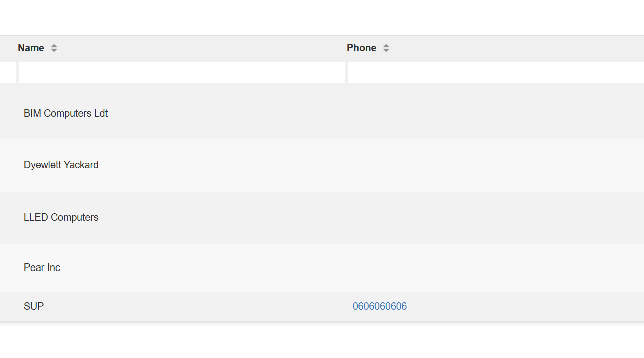
Task: Click the descending arrow beside Phone
Action: [x=386, y=50]
